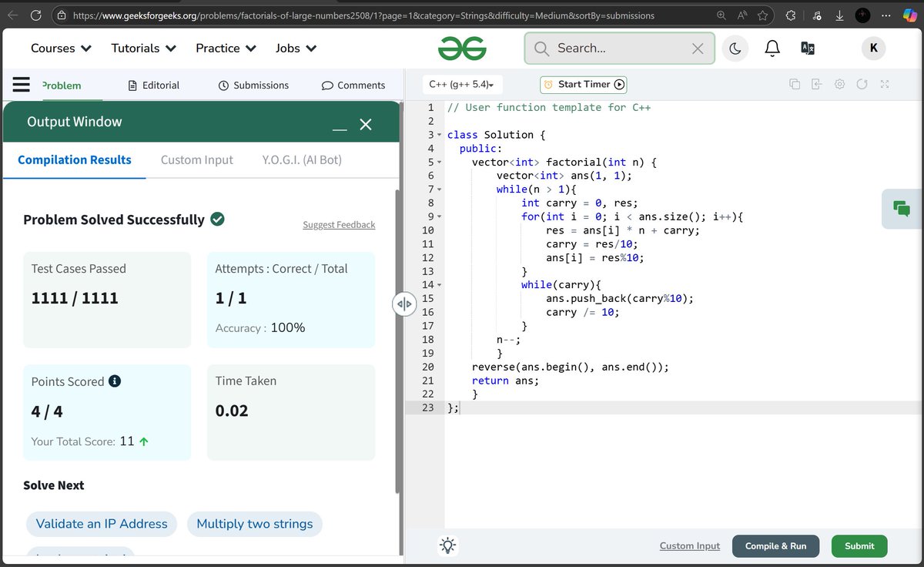Collapse code fold at line 3
Screen dimensions: 924x567
click(x=439, y=135)
